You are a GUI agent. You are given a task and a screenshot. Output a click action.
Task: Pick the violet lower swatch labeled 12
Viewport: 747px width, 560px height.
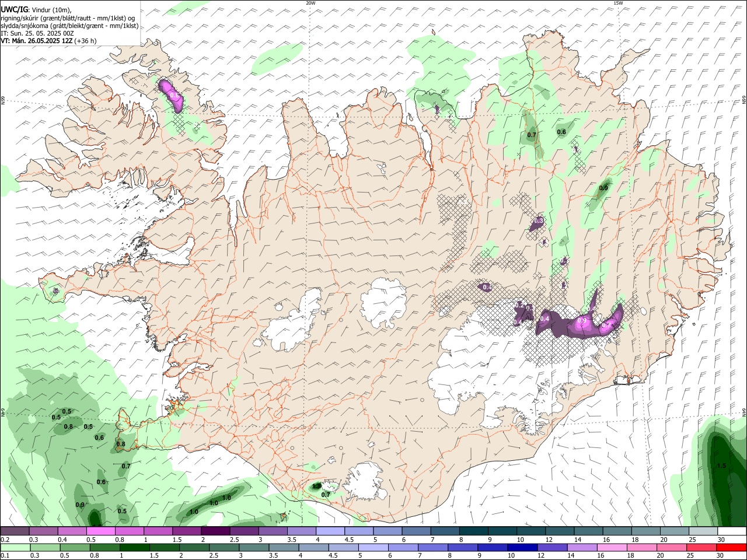[x=553, y=547]
